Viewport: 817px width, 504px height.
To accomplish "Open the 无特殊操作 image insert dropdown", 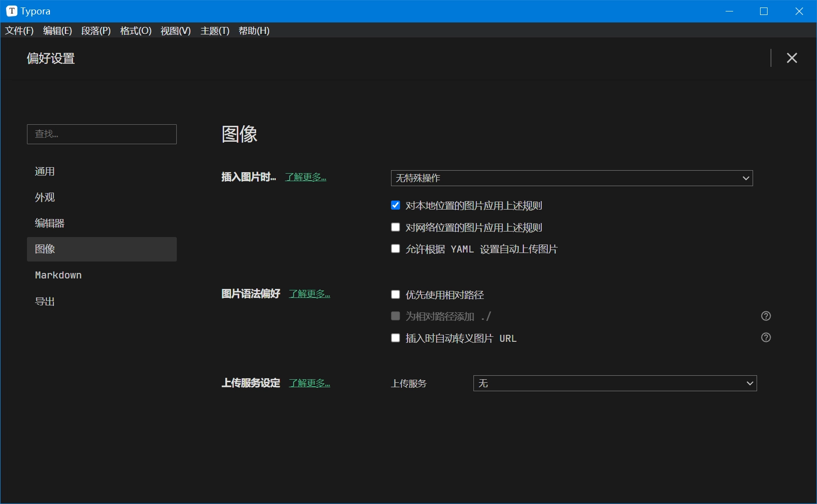I will coord(572,178).
